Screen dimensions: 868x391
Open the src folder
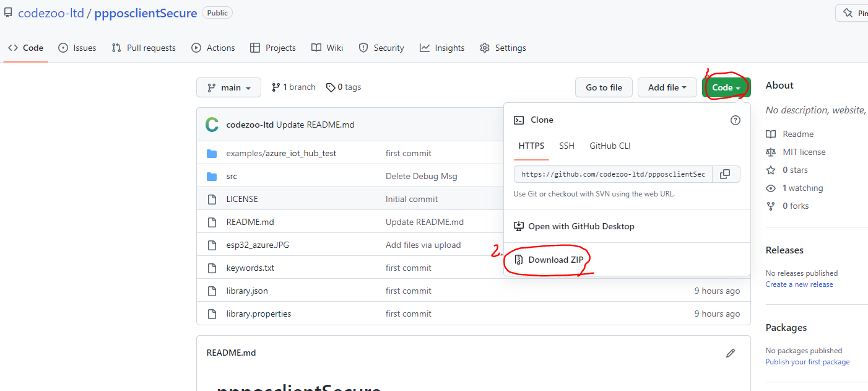point(232,176)
